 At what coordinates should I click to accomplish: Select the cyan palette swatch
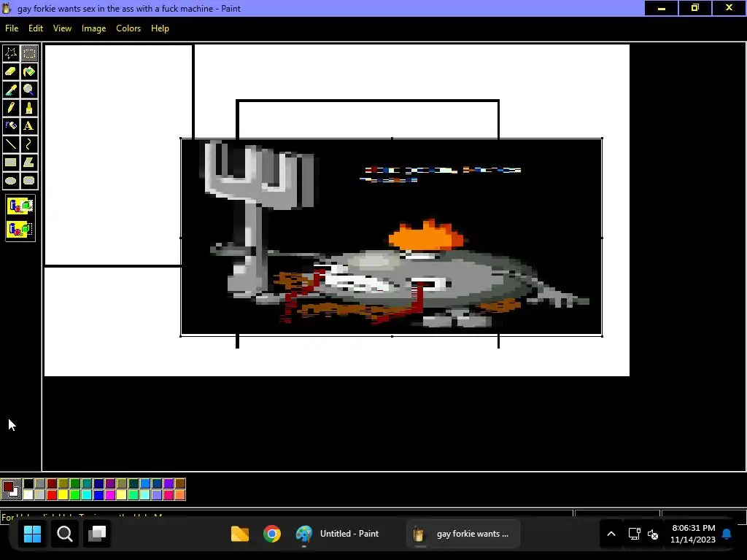pos(87,495)
